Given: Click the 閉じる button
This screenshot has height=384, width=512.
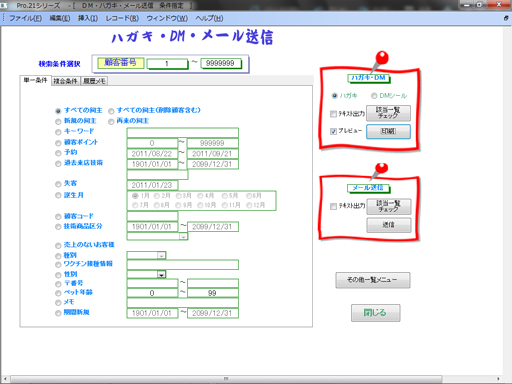Looking at the screenshot, I should point(375,313).
